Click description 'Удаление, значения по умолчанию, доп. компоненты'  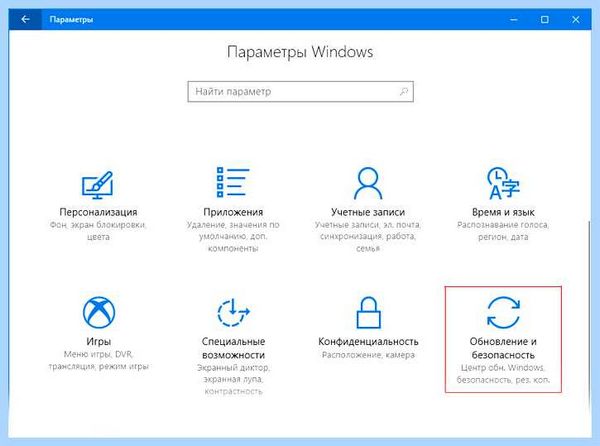233,236
